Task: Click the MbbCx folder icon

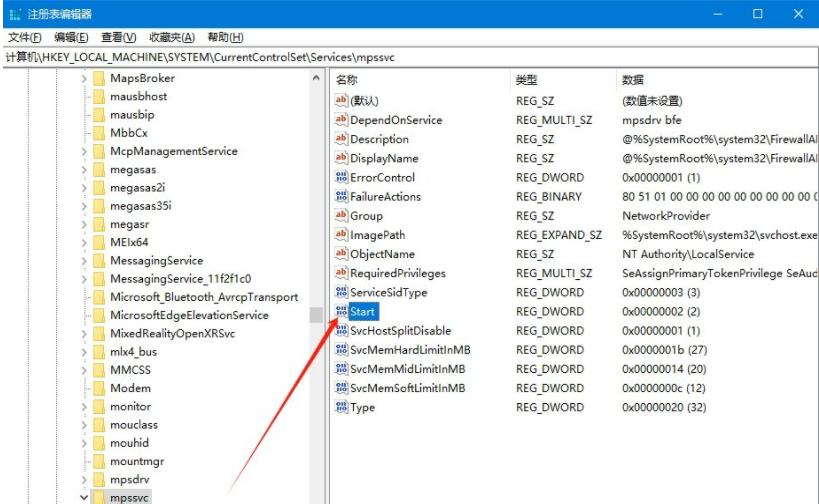Action: coord(99,133)
